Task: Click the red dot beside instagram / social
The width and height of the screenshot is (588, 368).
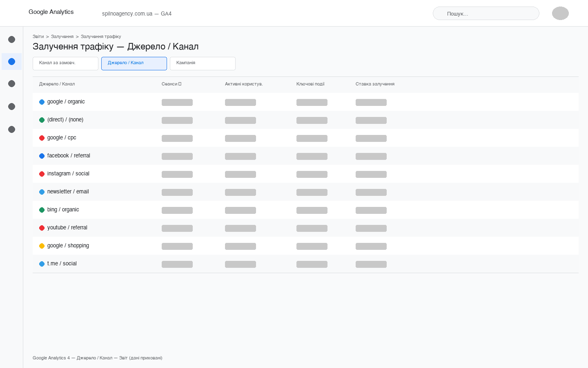Action: click(x=42, y=174)
